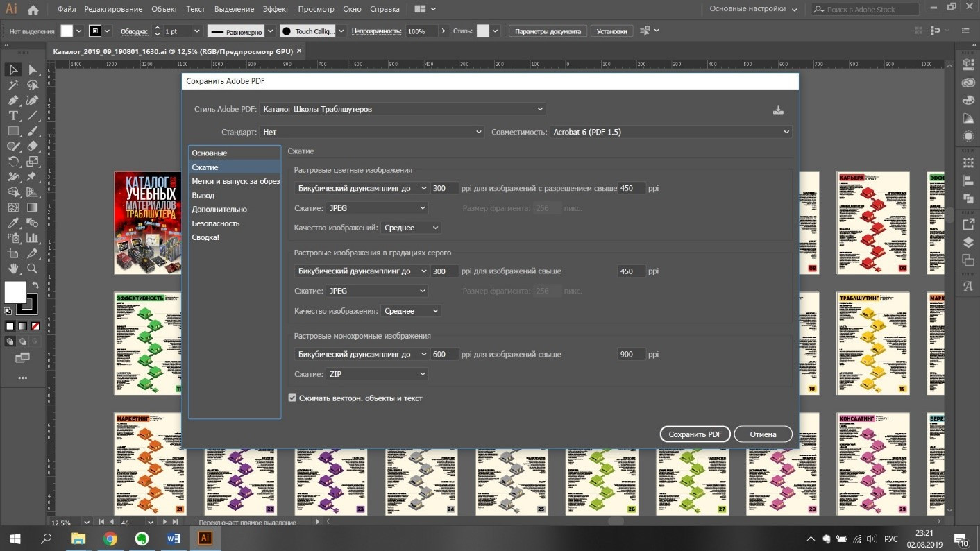Choose the Hand tool
Viewport: 980px width, 551px height.
click(13, 269)
